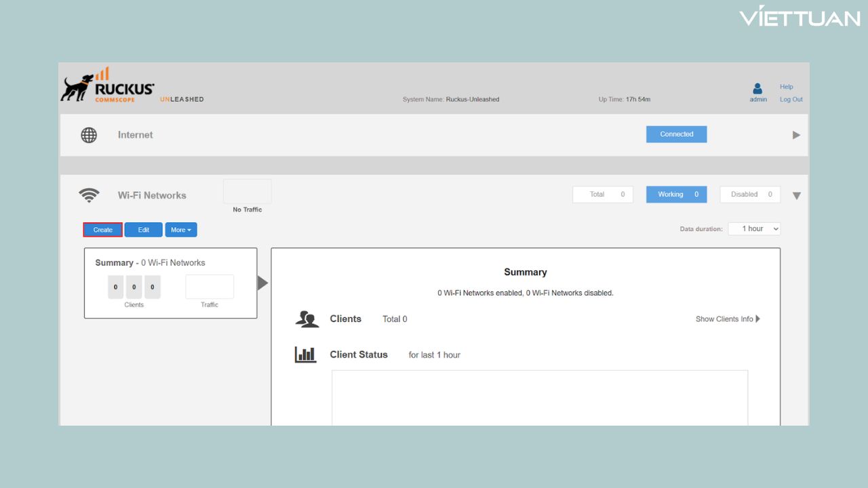The image size is (868, 488).
Task: Click the Wi-Fi Networks signal icon
Action: pyautogui.click(x=89, y=195)
